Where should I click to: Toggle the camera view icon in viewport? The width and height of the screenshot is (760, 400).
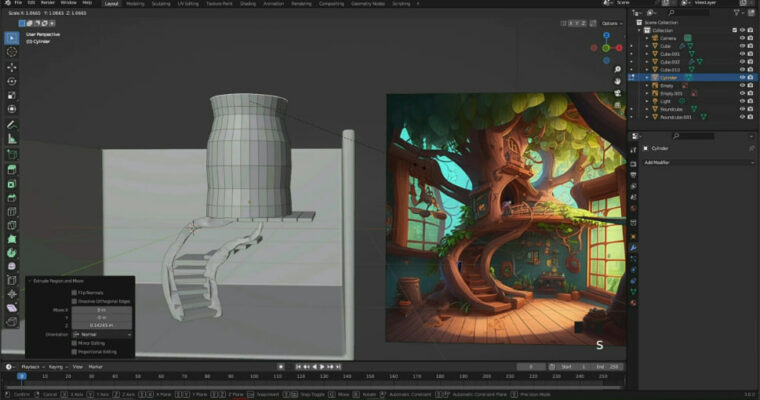(x=618, y=93)
